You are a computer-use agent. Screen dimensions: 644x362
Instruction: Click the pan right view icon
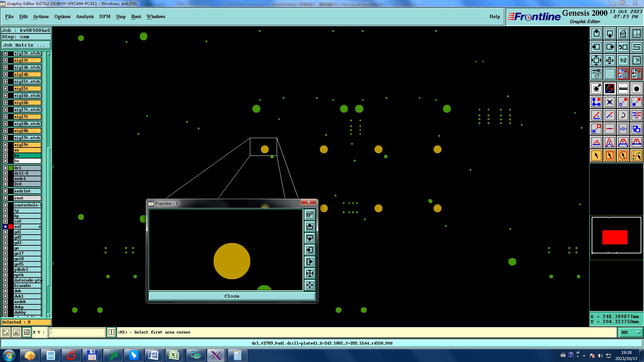[x=610, y=47]
